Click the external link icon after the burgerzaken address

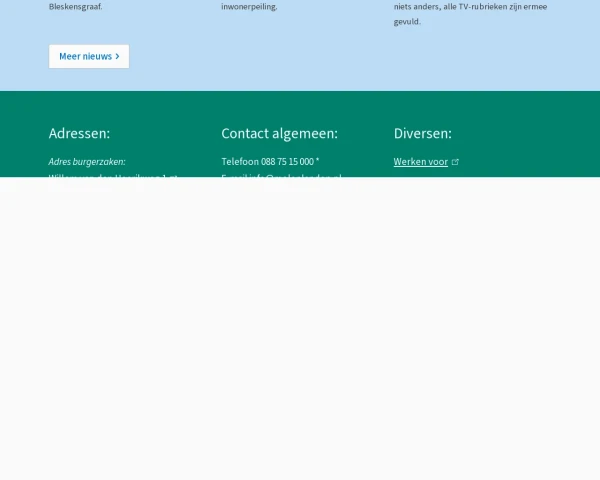173,175
